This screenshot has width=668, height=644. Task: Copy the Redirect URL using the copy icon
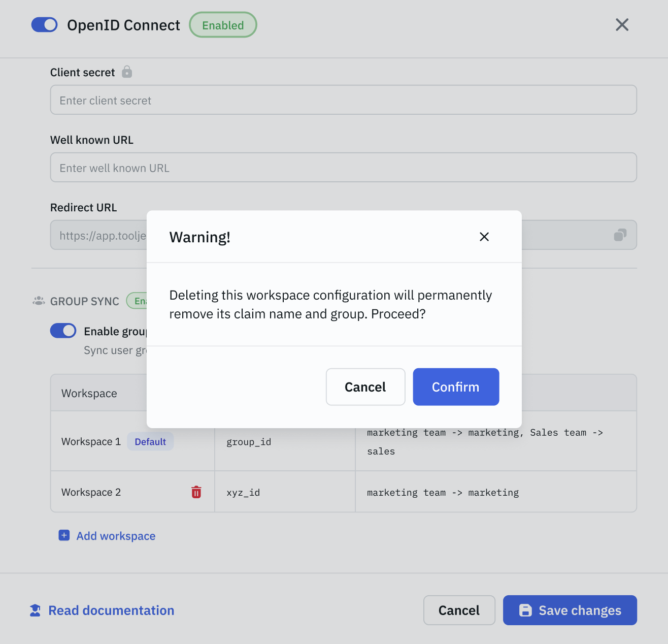click(x=620, y=235)
